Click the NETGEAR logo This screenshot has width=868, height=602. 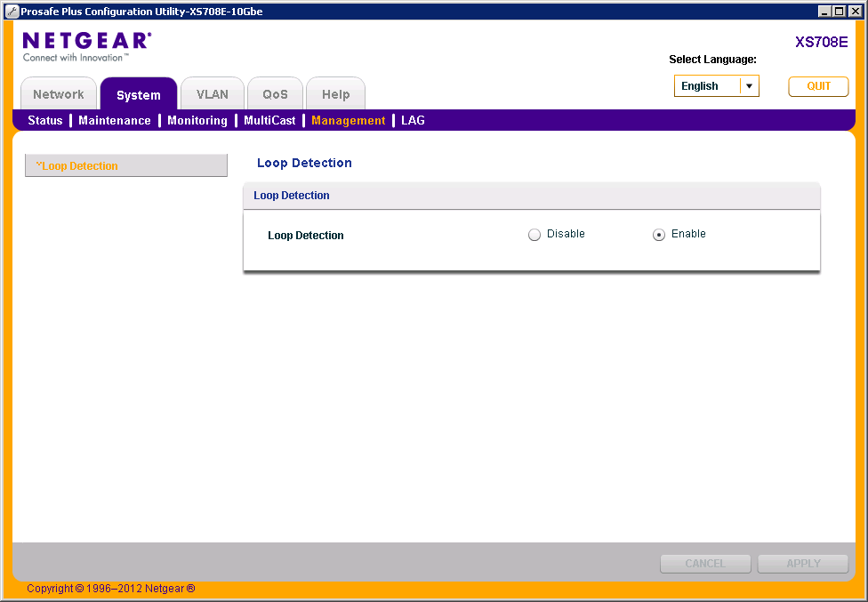click(x=87, y=46)
